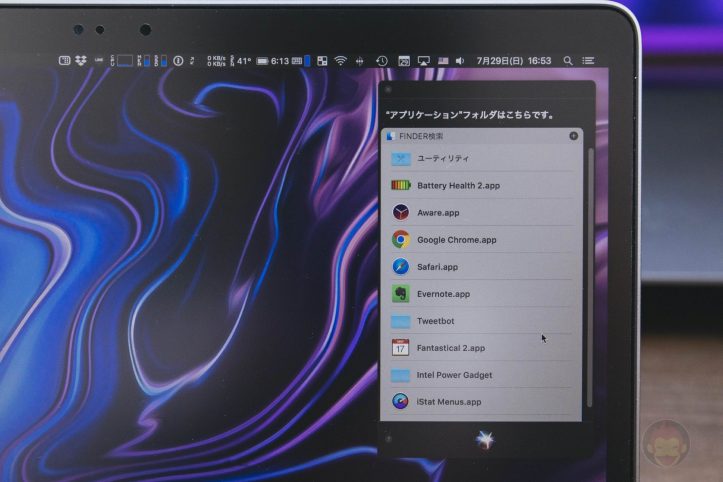
Task: Open Fantastical 2.app calendar icon
Action: (x=401, y=348)
